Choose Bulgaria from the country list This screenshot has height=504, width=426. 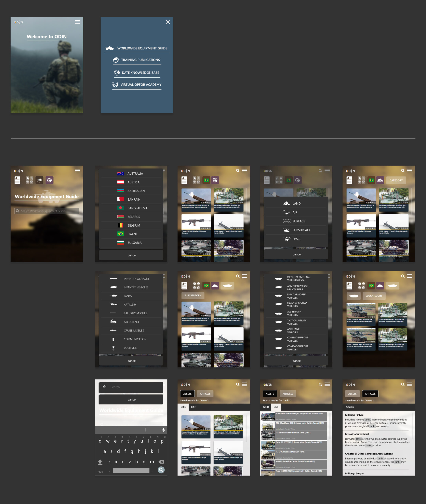(131, 243)
